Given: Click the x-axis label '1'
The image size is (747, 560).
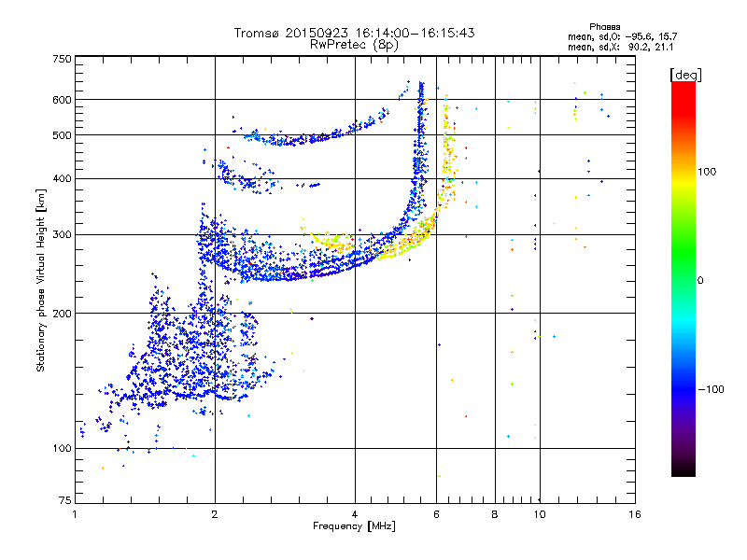Looking at the screenshot, I should [75, 514].
